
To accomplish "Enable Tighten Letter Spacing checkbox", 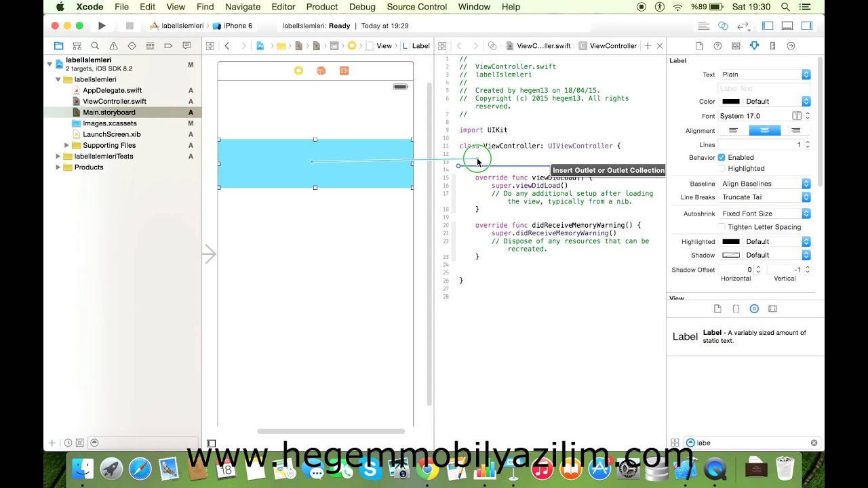I will coord(722,227).
